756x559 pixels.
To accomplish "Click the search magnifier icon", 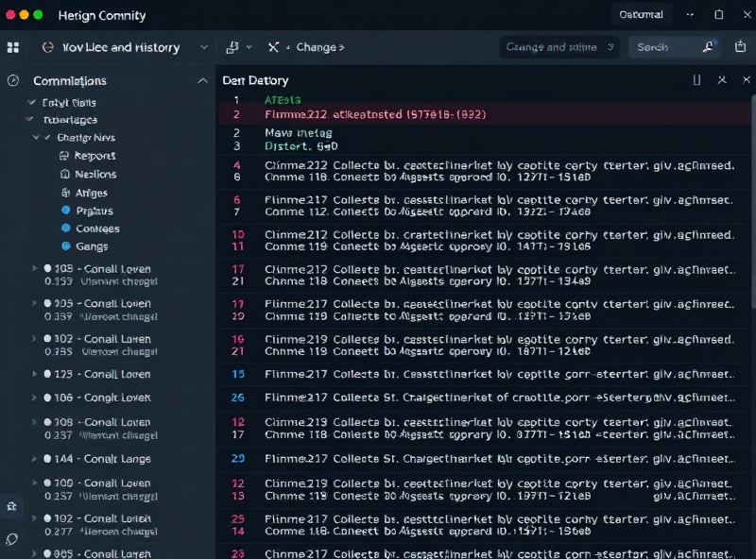I will (x=708, y=47).
